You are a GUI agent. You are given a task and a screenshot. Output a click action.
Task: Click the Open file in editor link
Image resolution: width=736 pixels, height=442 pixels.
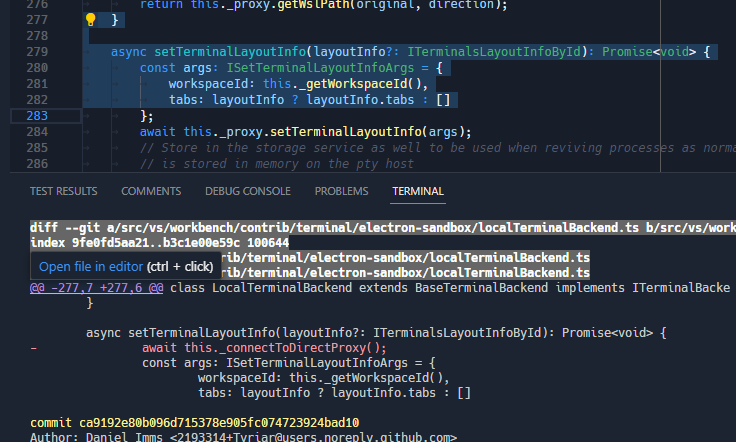point(90,266)
